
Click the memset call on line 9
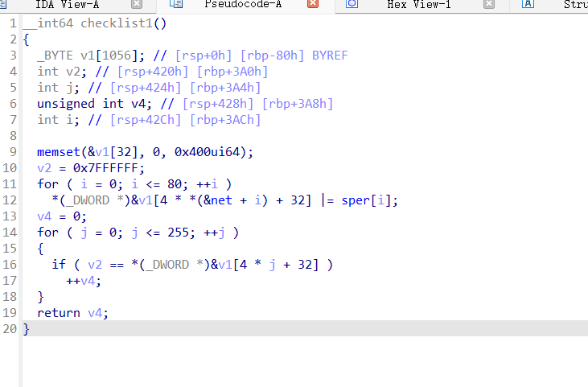click(x=59, y=152)
